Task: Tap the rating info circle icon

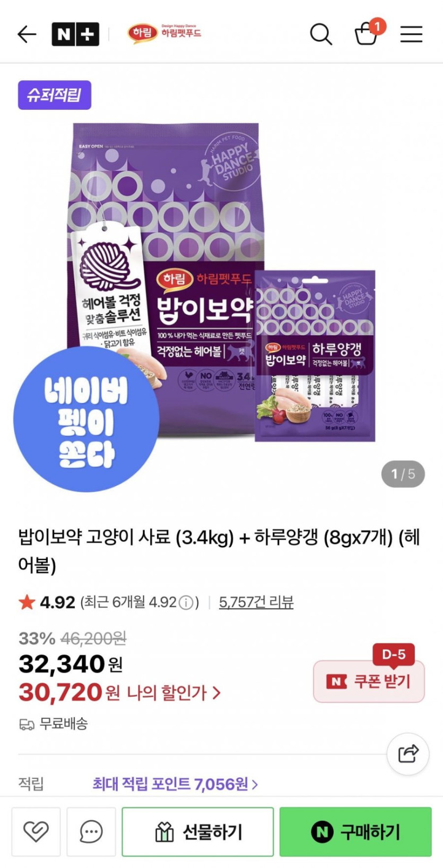Action: click(186, 603)
